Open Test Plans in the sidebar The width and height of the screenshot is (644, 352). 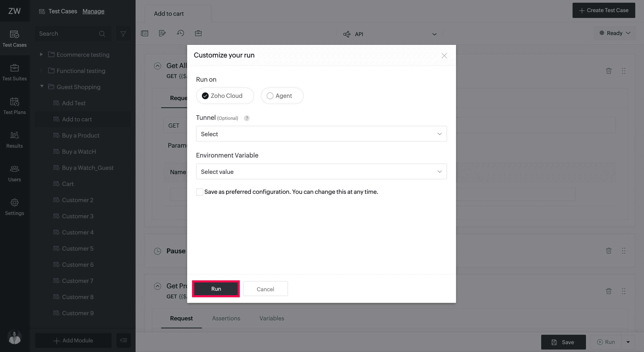point(15,106)
